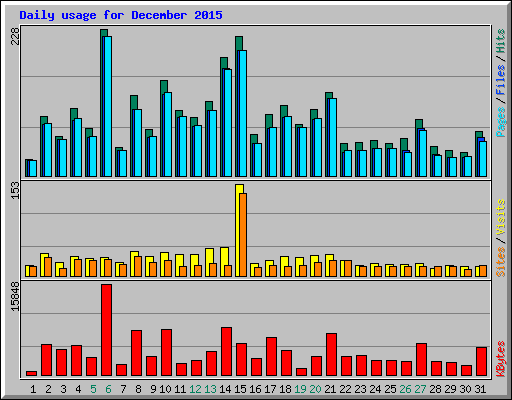Click the day "10" label on the x-axis

point(165,389)
